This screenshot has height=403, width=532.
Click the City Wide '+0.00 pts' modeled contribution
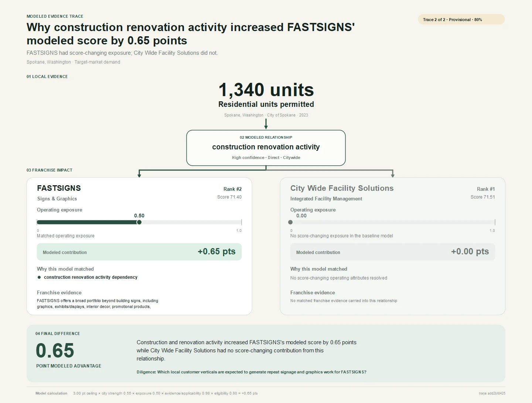point(470,251)
